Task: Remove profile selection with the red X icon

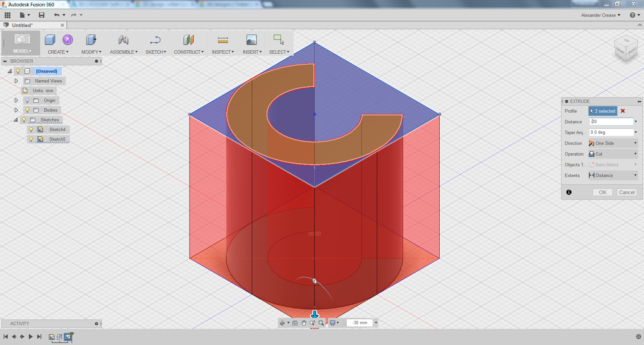Action: [623, 111]
